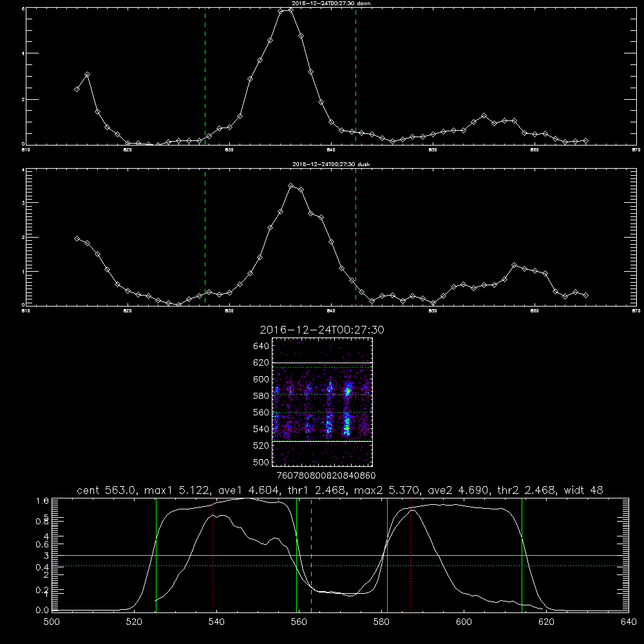This screenshot has width=644, height=644.
Task: Click the '640' label on heatmap y-axis
Action: pos(261,346)
